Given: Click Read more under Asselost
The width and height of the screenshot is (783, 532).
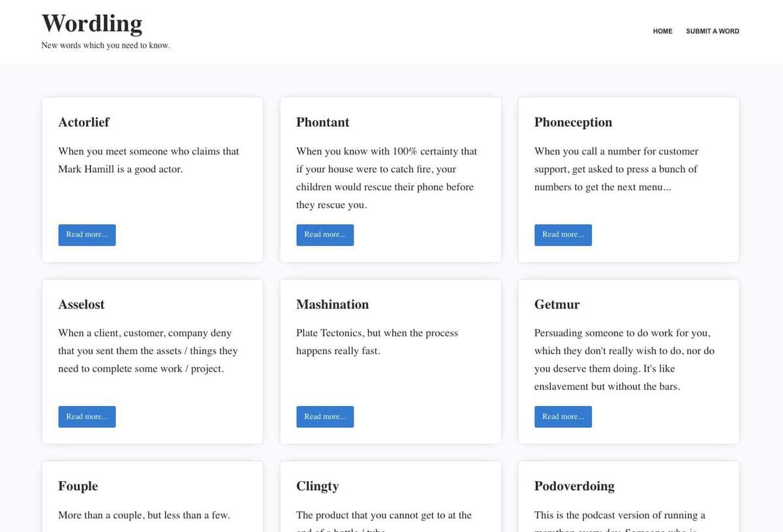Looking at the screenshot, I should [x=87, y=417].
